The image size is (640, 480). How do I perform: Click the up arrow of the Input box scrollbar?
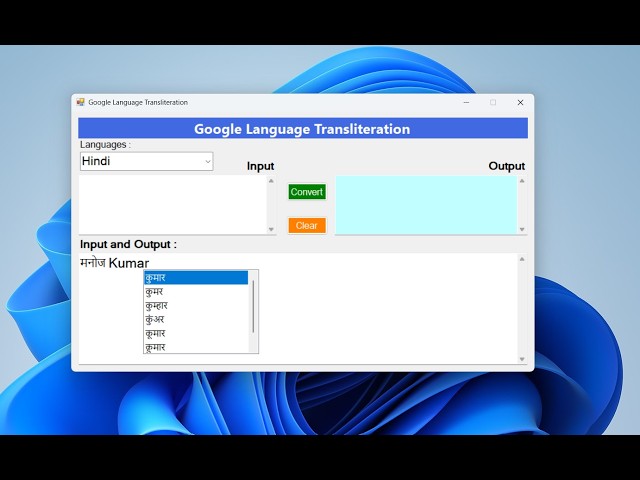(271, 180)
